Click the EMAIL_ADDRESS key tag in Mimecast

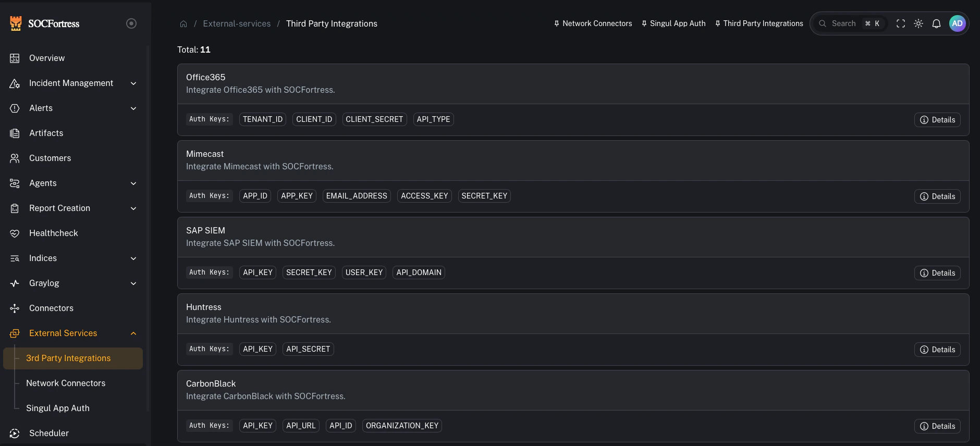pos(357,196)
